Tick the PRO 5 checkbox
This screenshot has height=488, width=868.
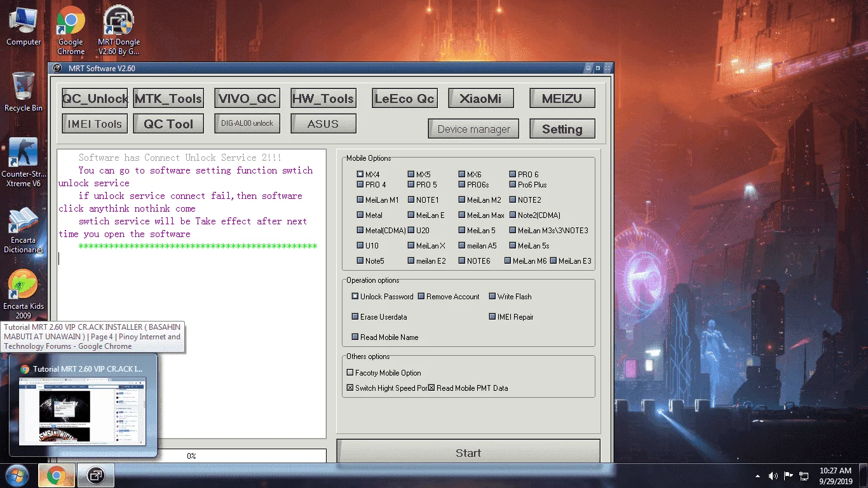click(411, 184)
